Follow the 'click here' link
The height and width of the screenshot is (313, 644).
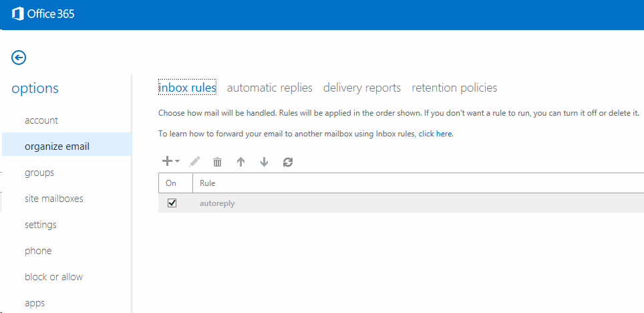435,134
